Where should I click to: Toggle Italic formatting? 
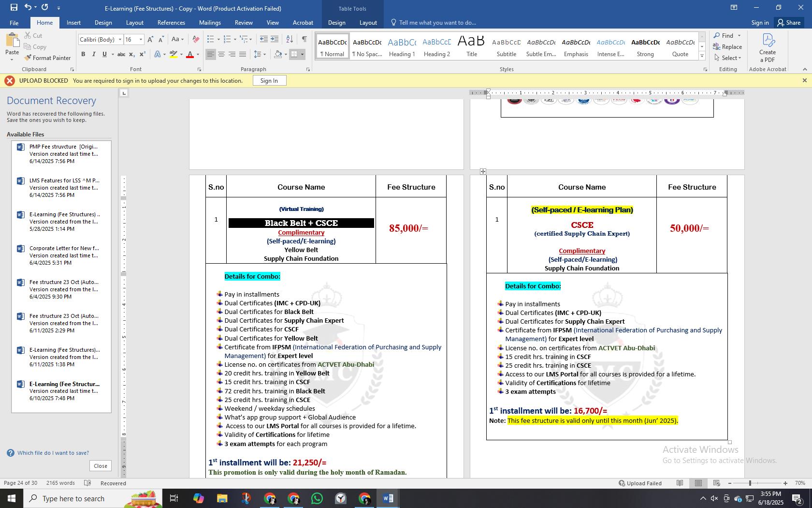(x=94, y=55)
